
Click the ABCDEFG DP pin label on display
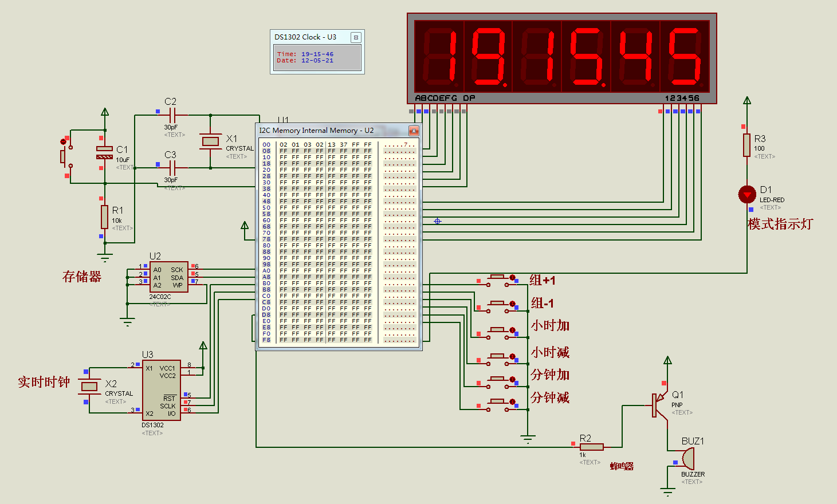tap(445, 98)
